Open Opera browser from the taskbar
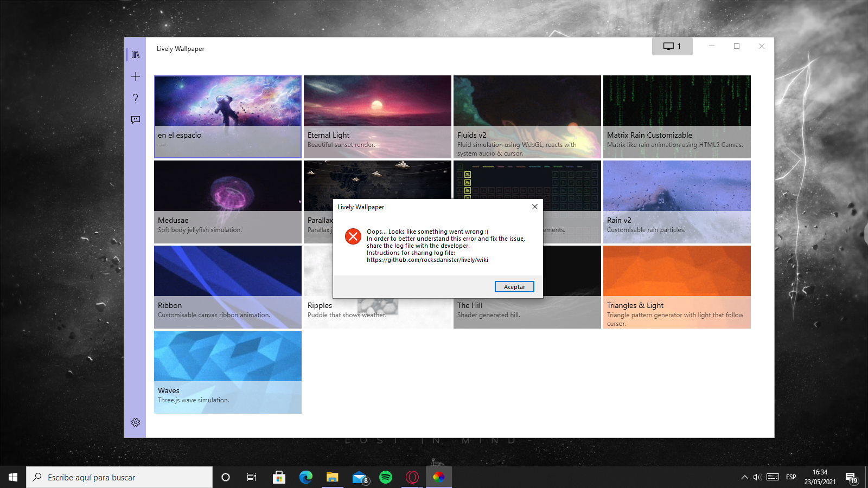 (x=412, y=477)
